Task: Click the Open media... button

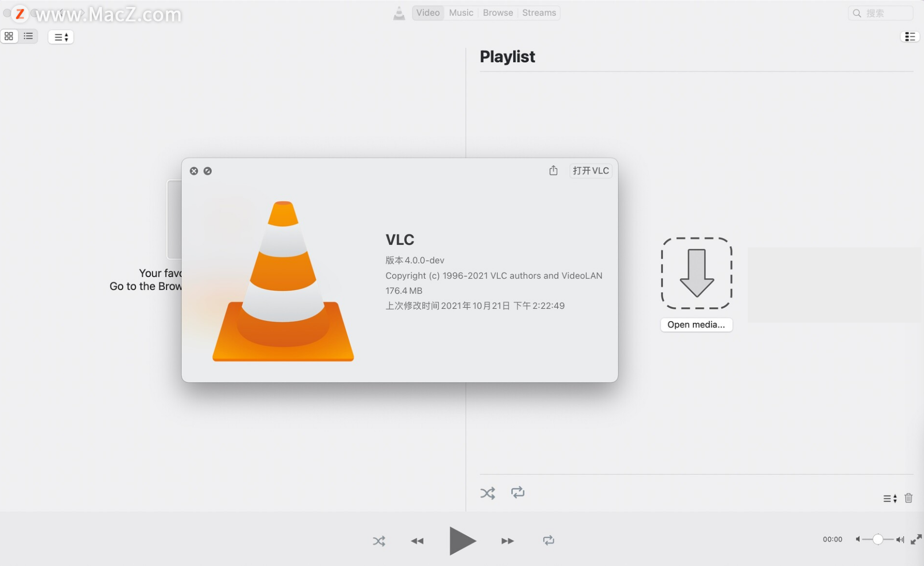Action: [x=696, y=325]
